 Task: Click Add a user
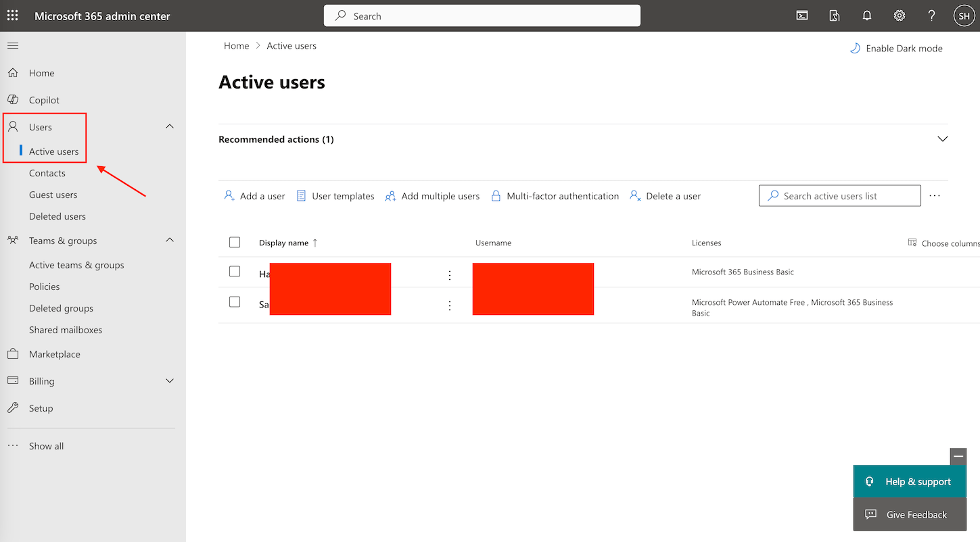254,196
